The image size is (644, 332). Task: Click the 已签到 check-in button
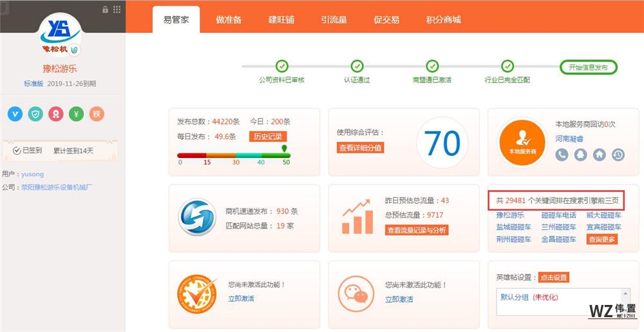point(28,150)
